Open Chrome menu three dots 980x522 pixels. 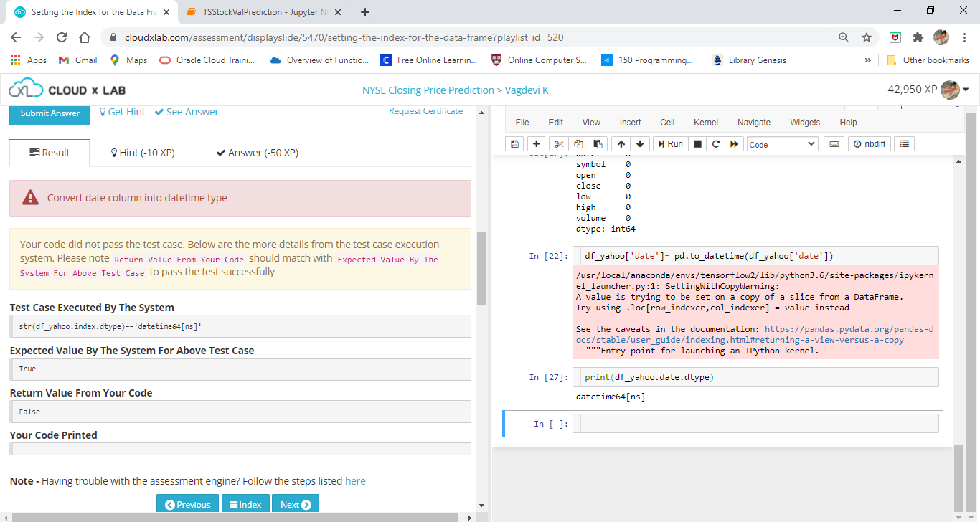[965, 37]
